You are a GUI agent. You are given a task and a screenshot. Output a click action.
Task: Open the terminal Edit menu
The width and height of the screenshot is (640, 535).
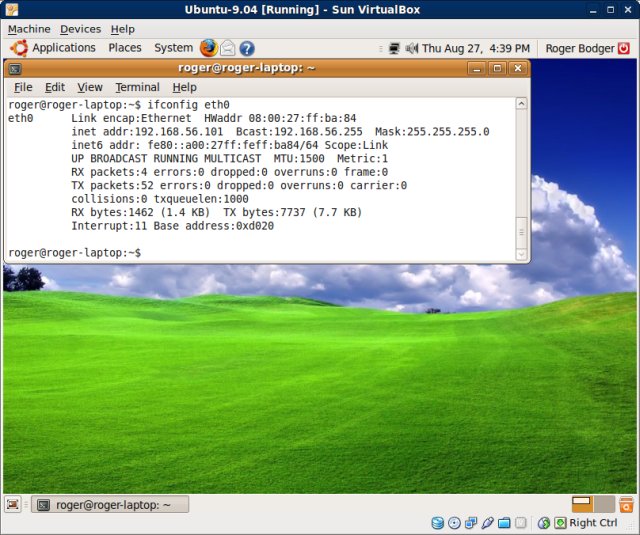pos(55,87)
